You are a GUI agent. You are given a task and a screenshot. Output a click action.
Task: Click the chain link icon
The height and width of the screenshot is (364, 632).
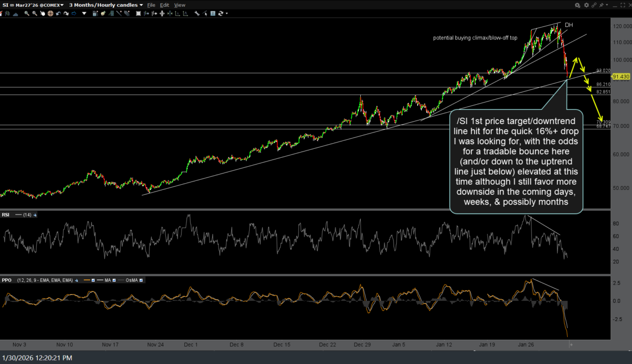[594, 5]
